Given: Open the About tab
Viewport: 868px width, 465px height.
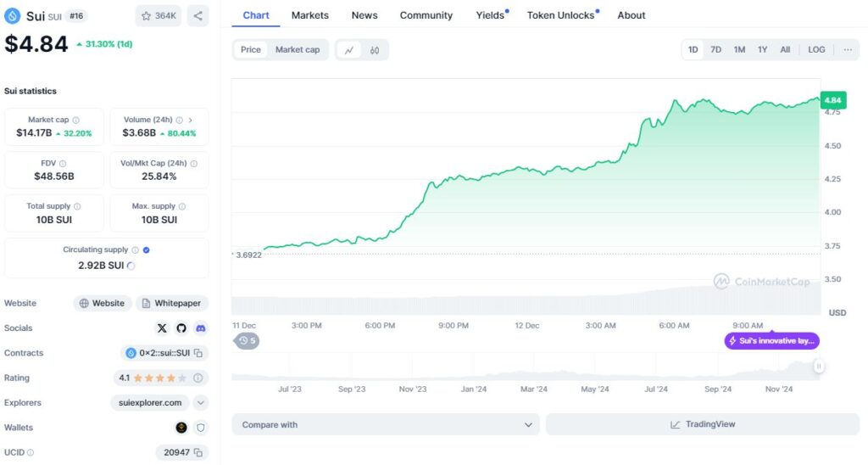Looking at the screenshot, I should (x=631, y=15).
